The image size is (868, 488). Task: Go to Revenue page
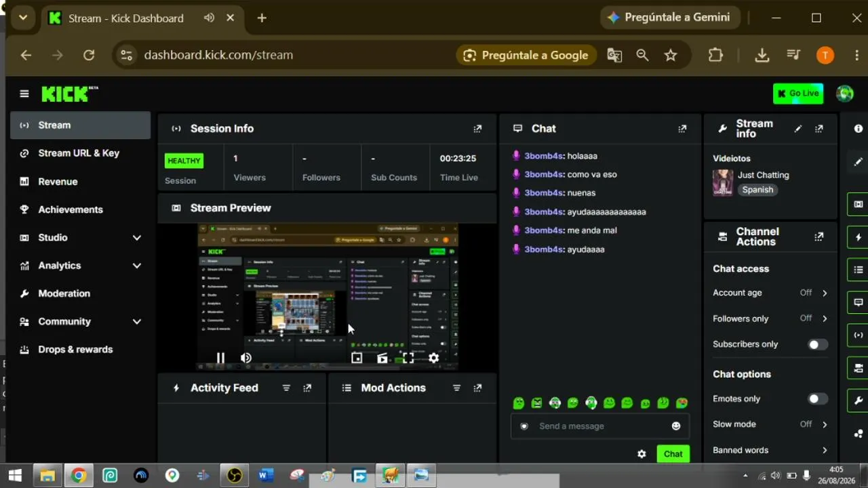(x=80, y=182)
